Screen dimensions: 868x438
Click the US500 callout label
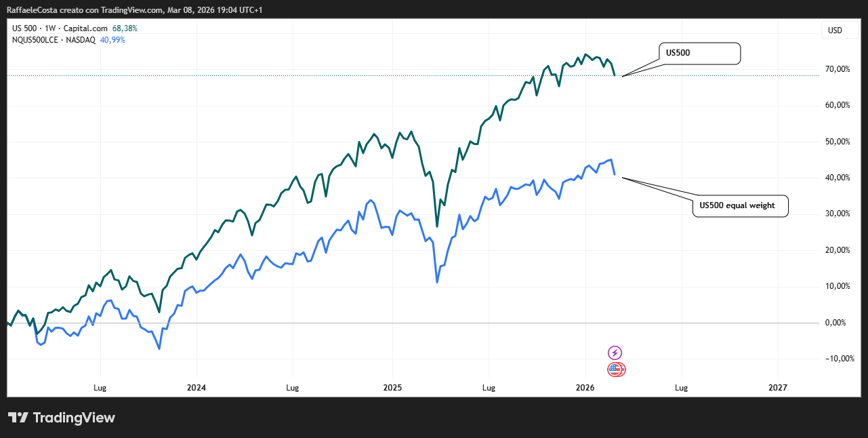pos(699,53)
